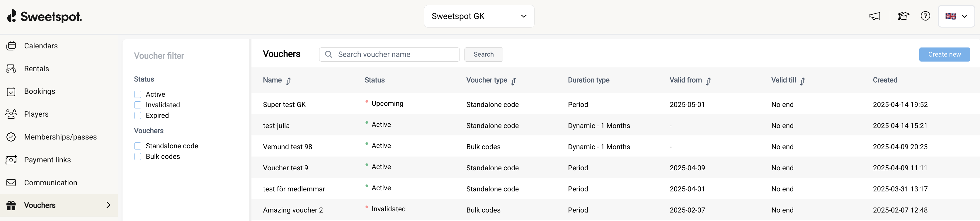Screen dimensions: 980x221
Task: Sort by Valid till column arrows
Action: tap(802, 81)
